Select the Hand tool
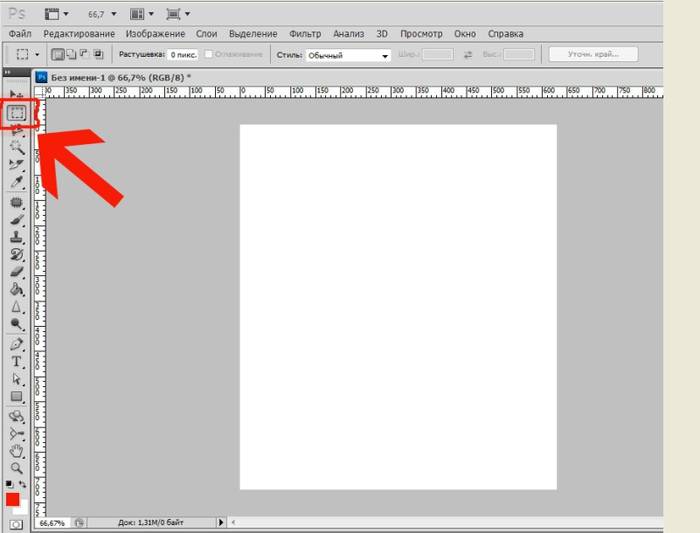700x533 pixels. point(17,450)
